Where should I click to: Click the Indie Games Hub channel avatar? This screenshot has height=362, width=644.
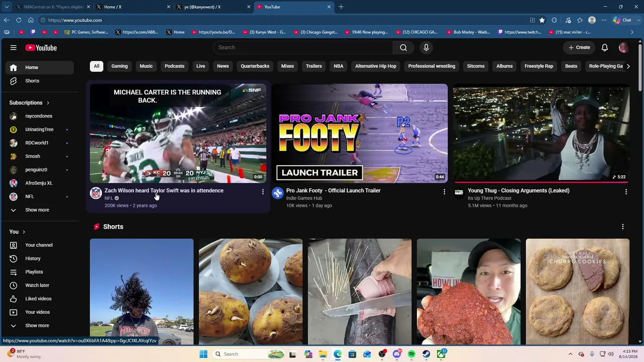(278, 193)
